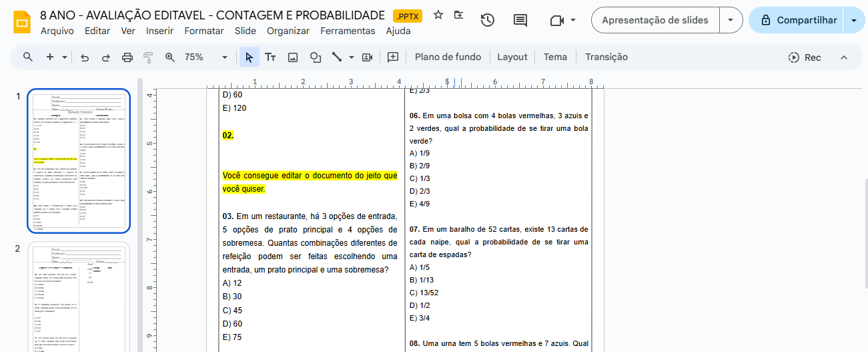Screen dimensions: 868x352
Task: Open the Inserir menu
Action: pos(159,31)
